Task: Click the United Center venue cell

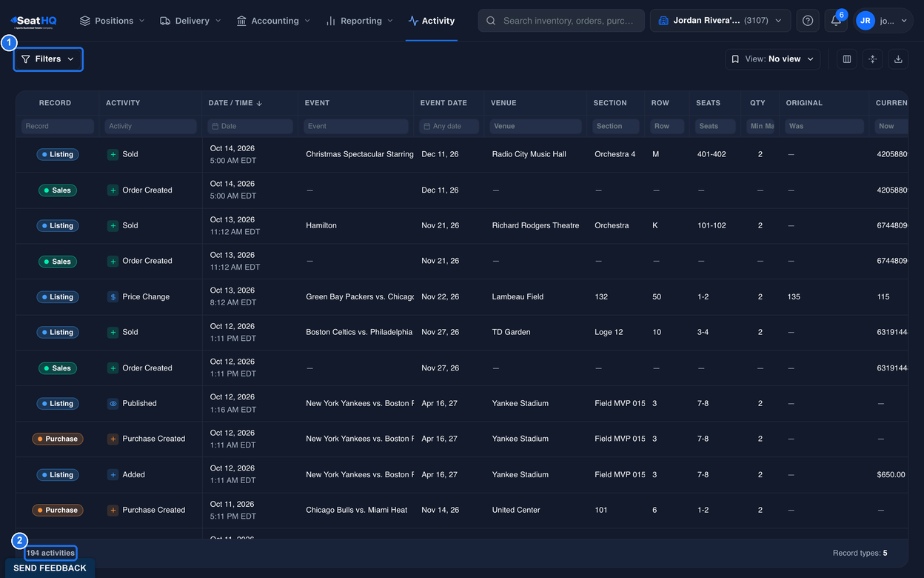Action: (516, 510)
